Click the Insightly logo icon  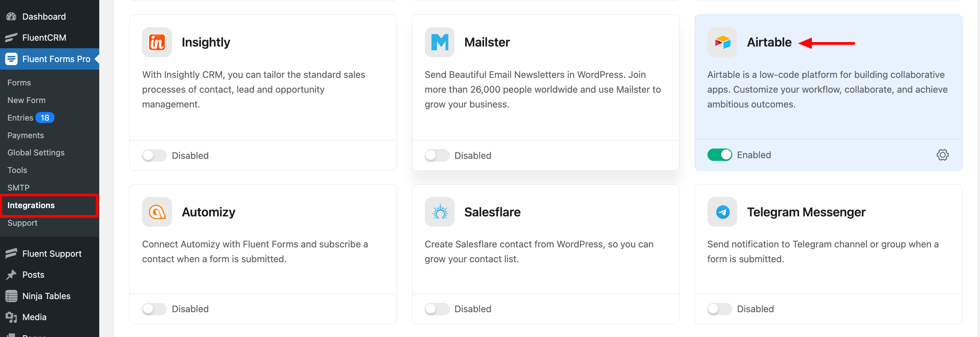[157, 42]
